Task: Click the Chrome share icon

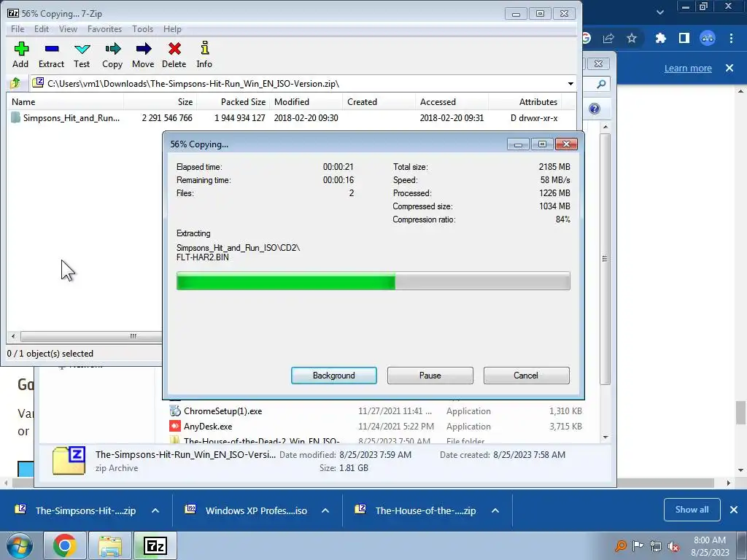Action: coord(608,38)
